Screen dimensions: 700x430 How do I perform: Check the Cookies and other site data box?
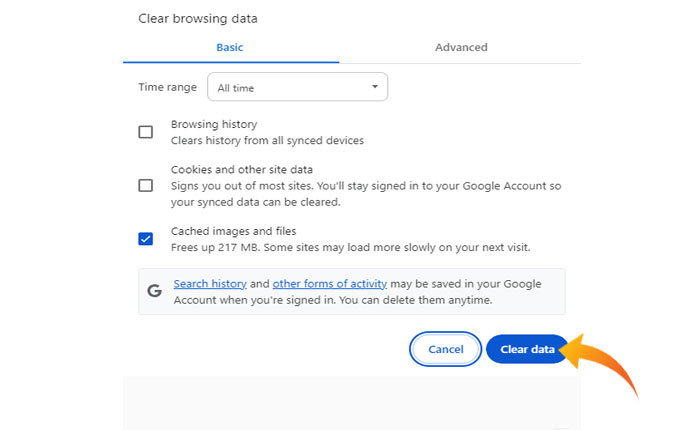coord(146,185)
